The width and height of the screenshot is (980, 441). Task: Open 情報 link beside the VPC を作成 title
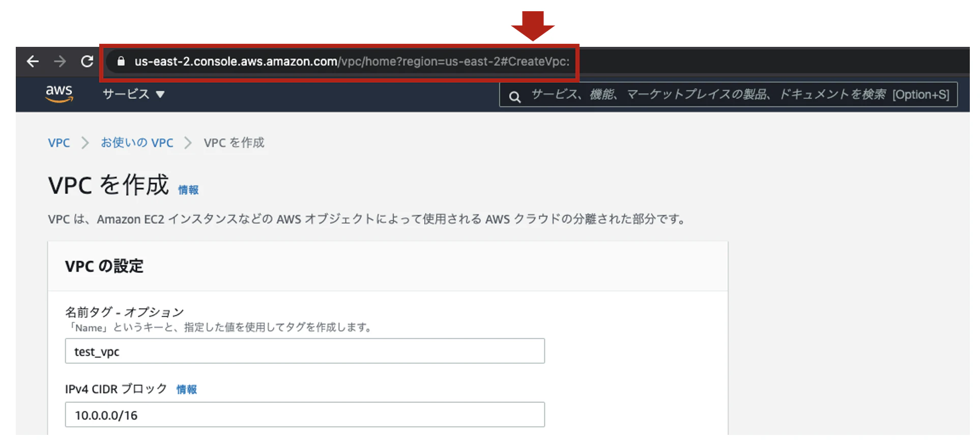(188, 190)
